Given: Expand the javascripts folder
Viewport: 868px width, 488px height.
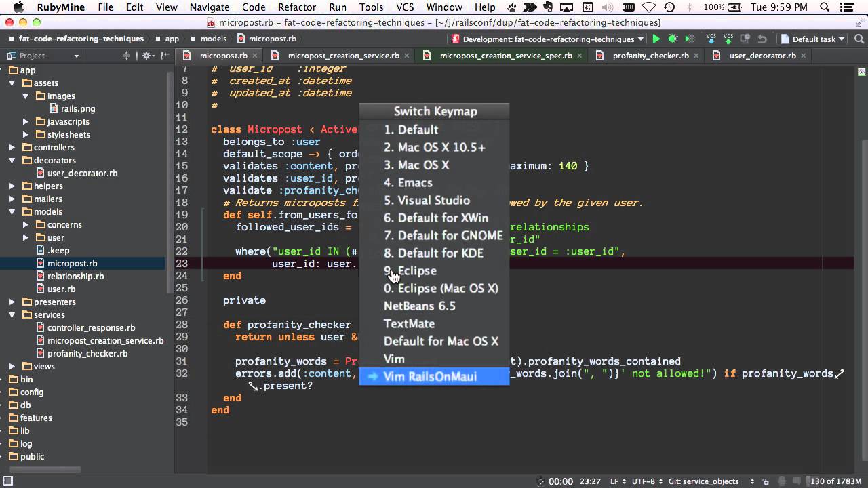Looking at the screenshot, I should [x=26, y=121].
